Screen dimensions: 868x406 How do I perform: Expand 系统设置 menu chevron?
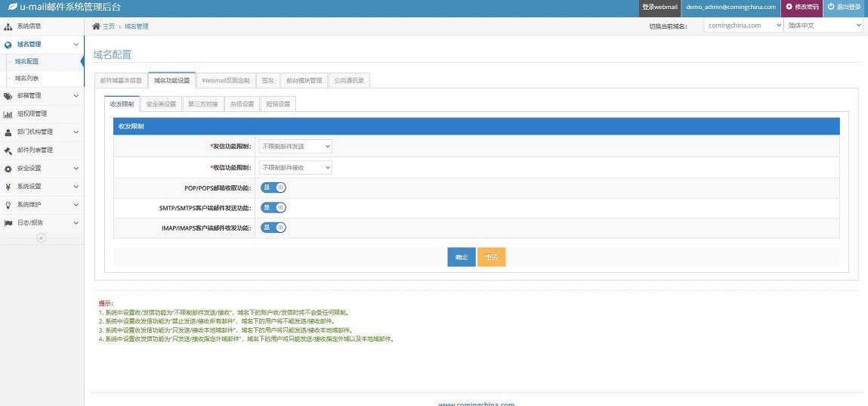[x=76, y=187]
